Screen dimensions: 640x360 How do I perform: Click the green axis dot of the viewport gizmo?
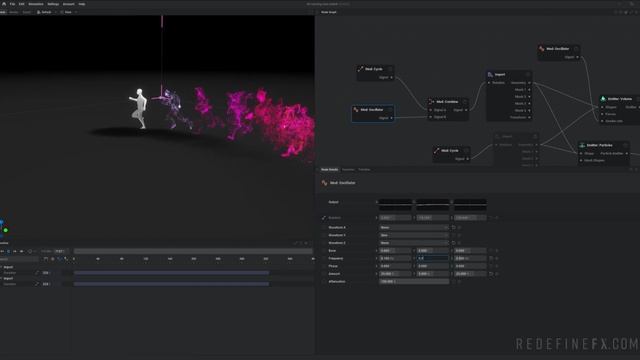pos(6,230)
